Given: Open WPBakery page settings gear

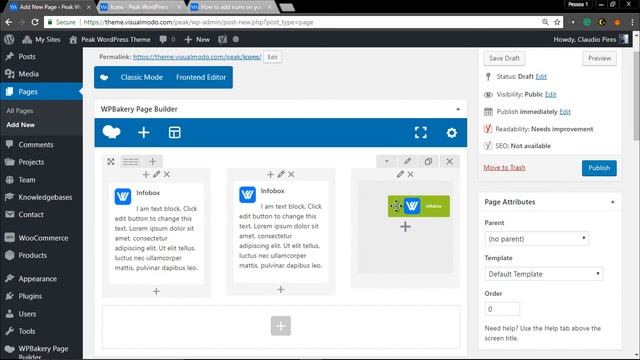Looking at the screenshot, I should [x=451, y=133].
